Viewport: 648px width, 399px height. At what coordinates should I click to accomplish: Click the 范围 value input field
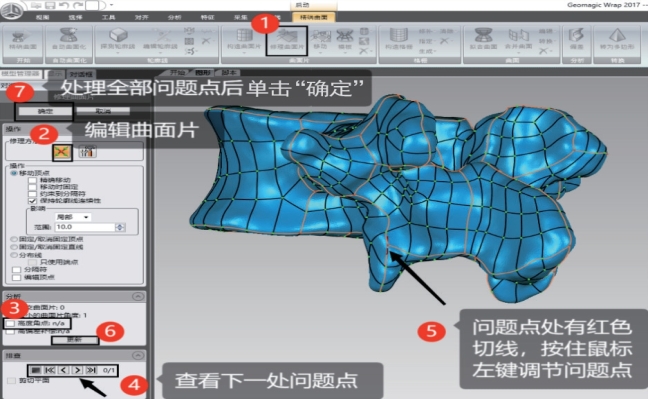coord(86,227)
